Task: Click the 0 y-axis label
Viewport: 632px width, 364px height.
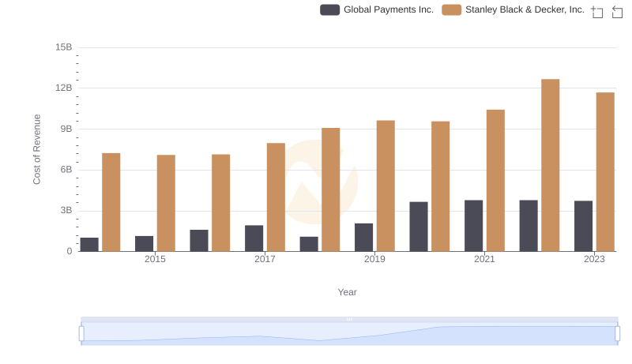Action: (x=70, y=251)
